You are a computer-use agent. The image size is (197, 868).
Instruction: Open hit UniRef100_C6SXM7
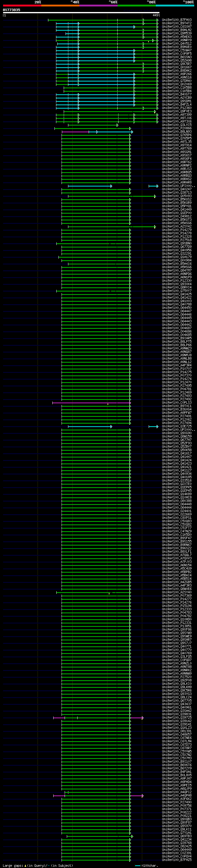point(177,26)
